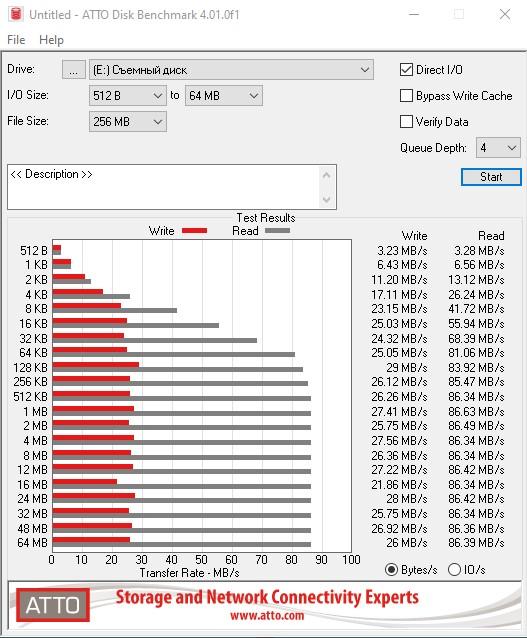Enable Bypass Write Cache
Screen dimensions: 527x638
[407, 96]
